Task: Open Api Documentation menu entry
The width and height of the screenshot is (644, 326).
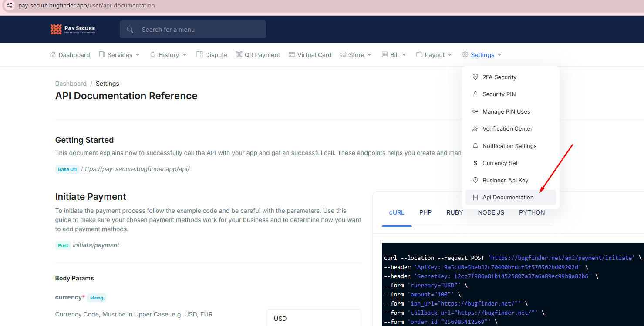Action: pyautogui.click(x=510, y=197)
